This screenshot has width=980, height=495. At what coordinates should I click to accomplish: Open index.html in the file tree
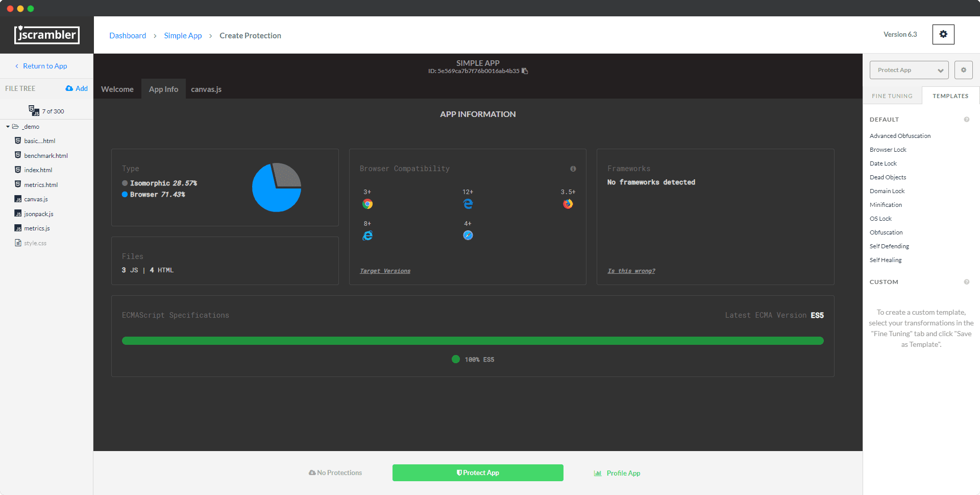[x=38, y=170]
